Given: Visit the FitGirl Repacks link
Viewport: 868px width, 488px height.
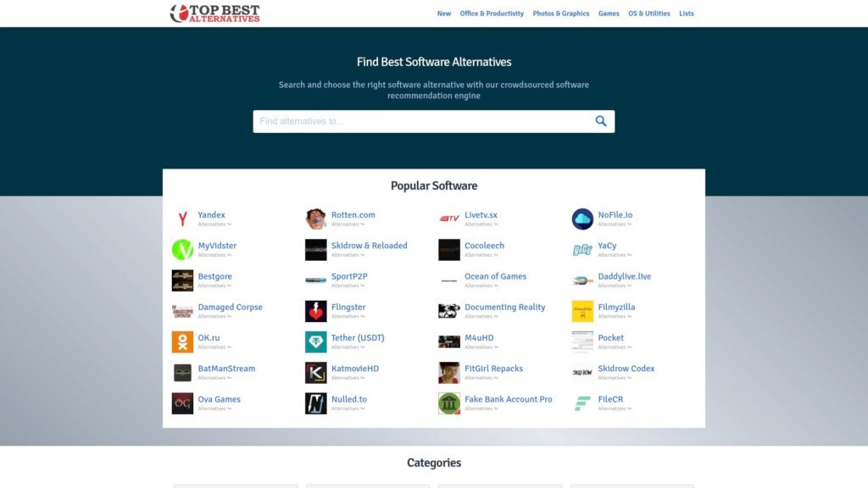Looking at the screenshot, I should 494,369.
